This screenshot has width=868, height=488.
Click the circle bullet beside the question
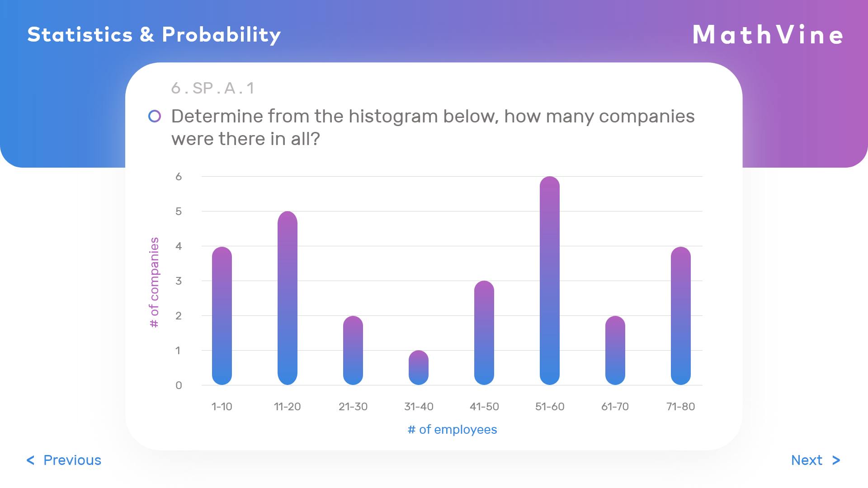tap(155, 116)
